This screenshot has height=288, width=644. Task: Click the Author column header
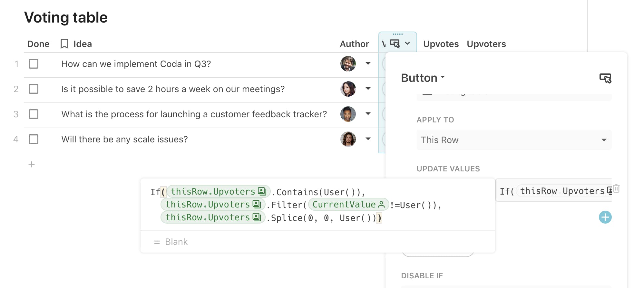[x=354, y=44]
